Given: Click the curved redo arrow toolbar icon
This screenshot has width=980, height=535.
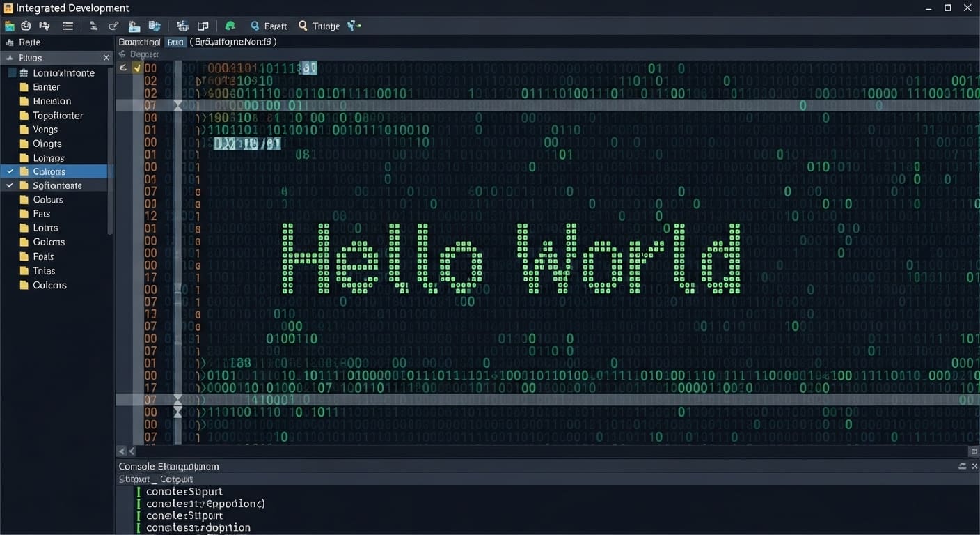Looking at the screenshot, I should click(x=113, y=26).
